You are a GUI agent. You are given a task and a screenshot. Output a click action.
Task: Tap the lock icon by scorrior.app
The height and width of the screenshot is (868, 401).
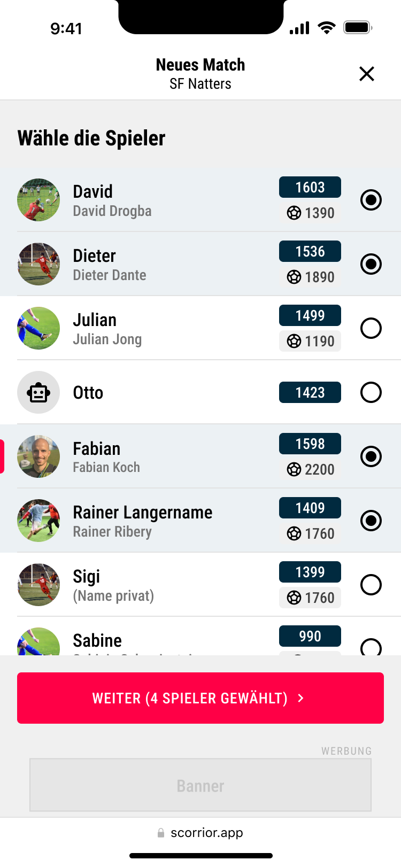[161, 833]
